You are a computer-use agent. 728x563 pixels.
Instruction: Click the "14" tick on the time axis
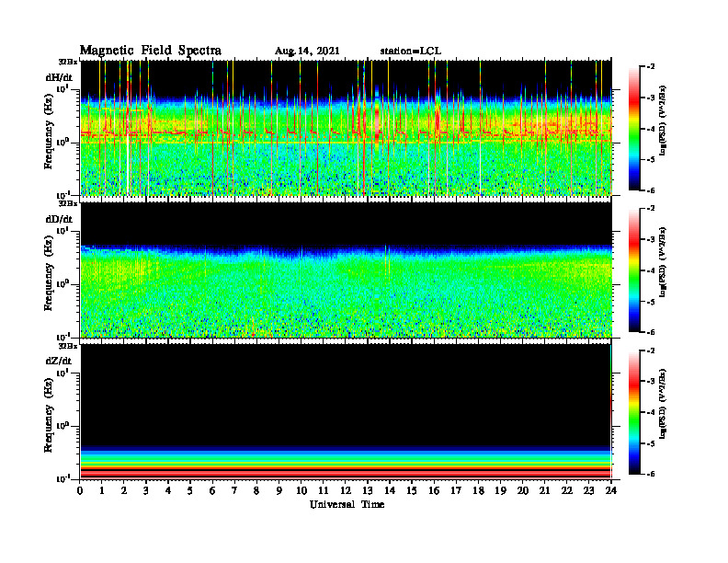tap(390, 491)
